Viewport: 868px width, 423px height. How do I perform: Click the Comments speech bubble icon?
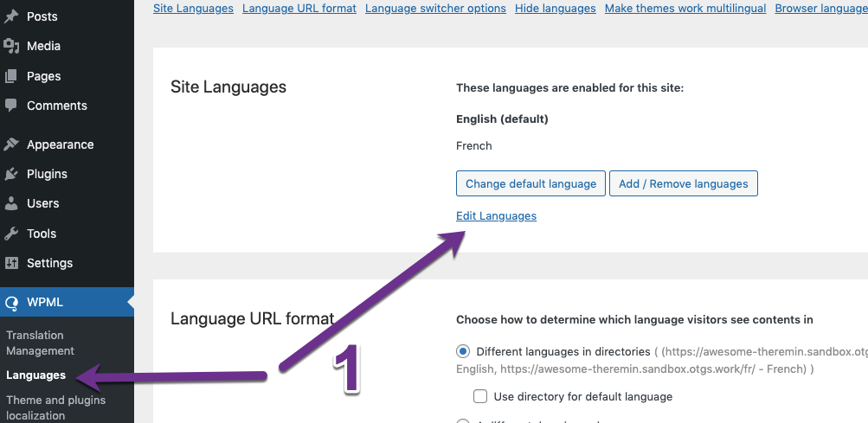pyautogui.click(x=11, y=106)
